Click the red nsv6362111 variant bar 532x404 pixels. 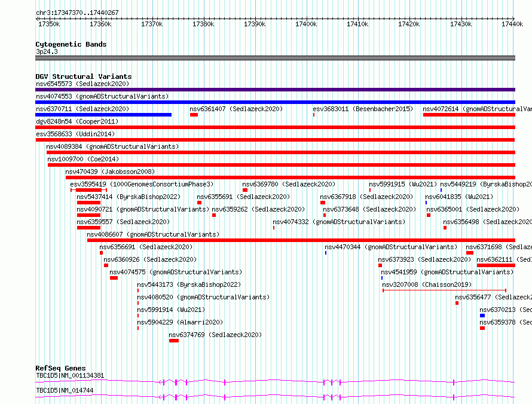(496, 265)
